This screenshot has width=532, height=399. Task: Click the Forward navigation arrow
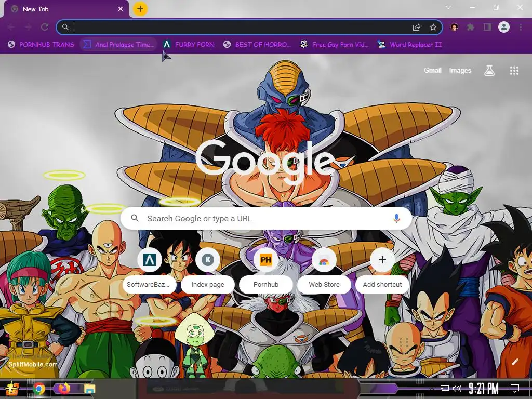tap(28, 27)
